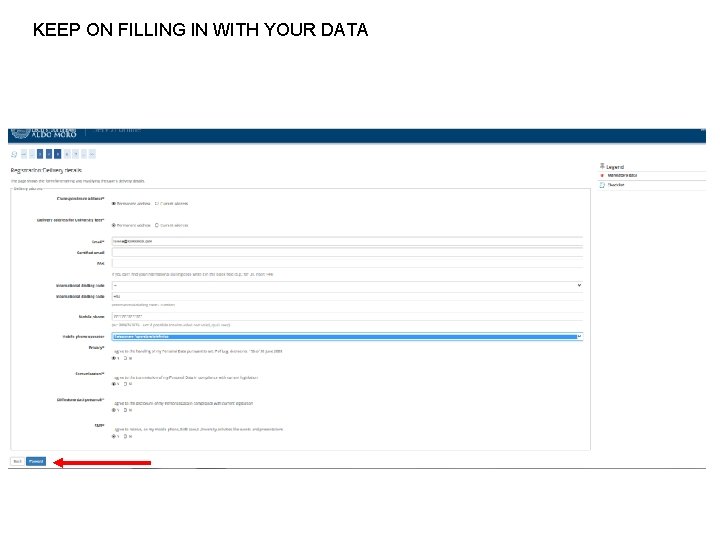
Task: Click the Back button
Action: (x=17, y=461)
